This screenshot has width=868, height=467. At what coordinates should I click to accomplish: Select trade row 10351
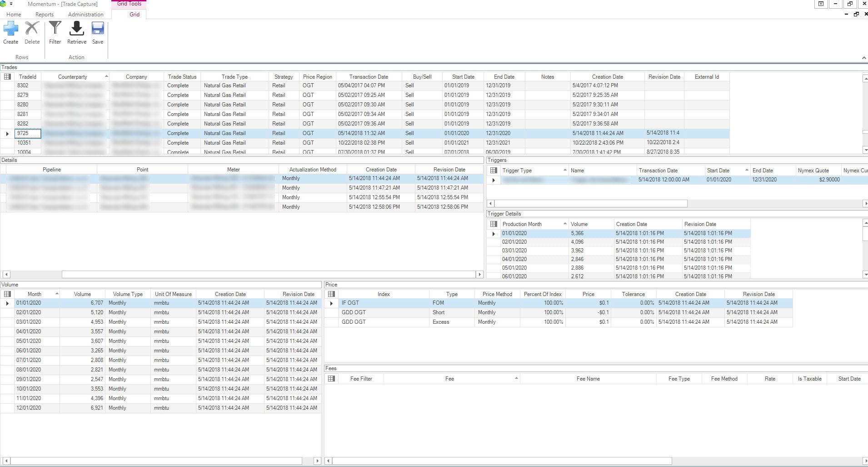[365, 143]
